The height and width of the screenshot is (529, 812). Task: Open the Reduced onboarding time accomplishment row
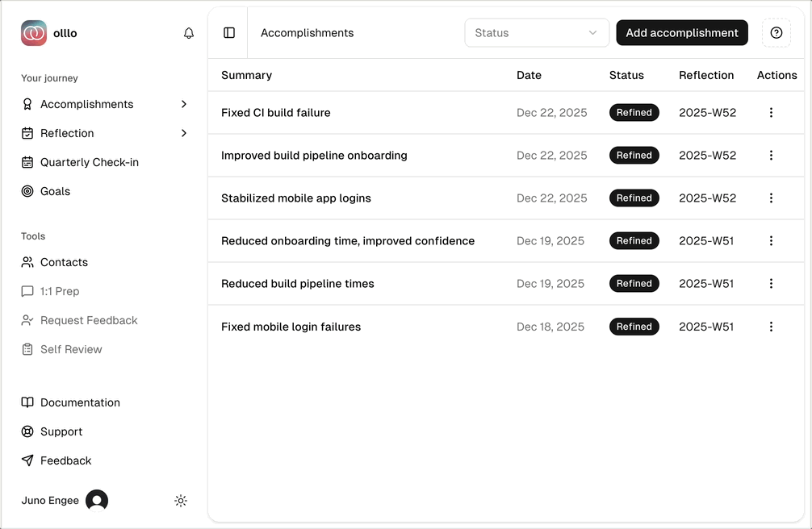click(x=347, y=241)
